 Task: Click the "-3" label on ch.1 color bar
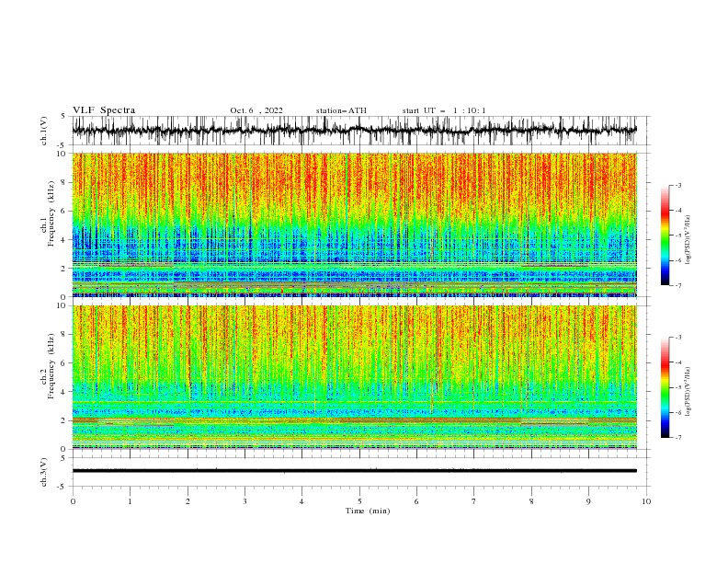[677, 185]
